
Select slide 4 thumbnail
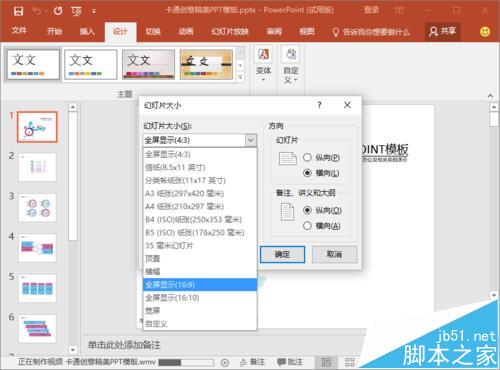pyautogui.click(x=37, y=248)
